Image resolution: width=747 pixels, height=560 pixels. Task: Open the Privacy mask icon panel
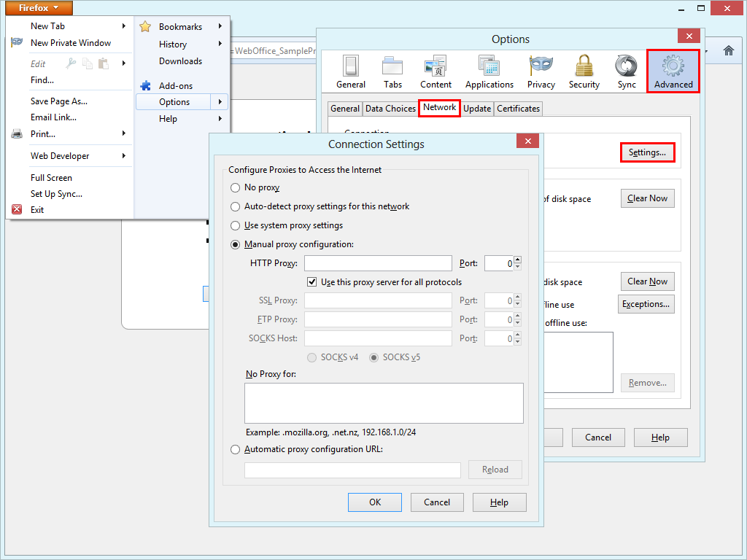(x=541, y=71)
